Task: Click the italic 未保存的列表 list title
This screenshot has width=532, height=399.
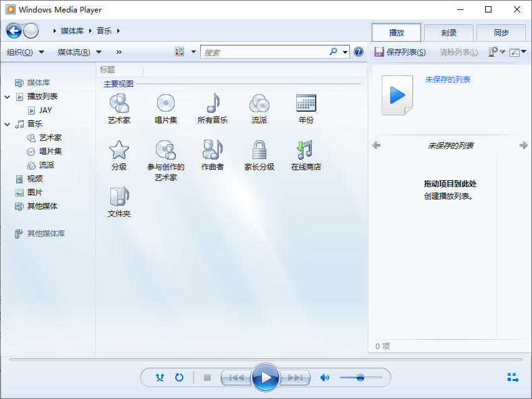Action: click(450, 145)
